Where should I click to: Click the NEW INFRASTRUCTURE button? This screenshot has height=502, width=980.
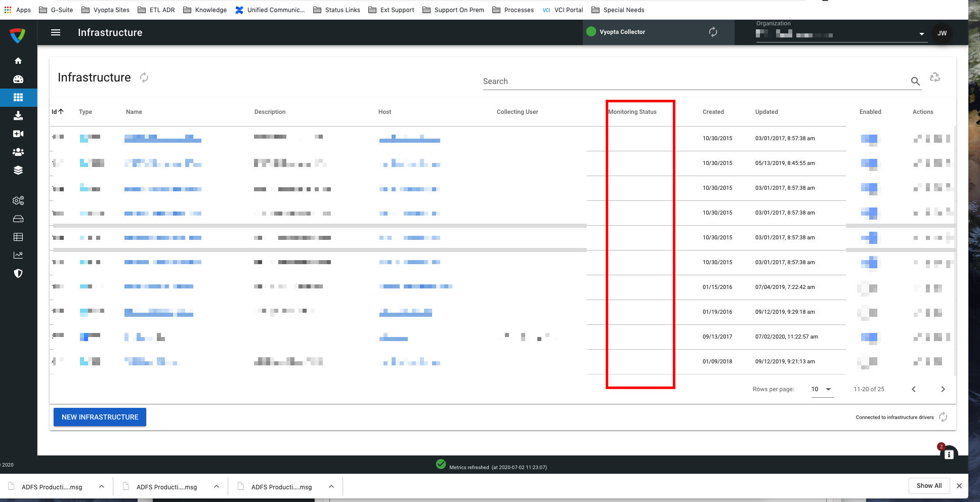tap(100, 417)
